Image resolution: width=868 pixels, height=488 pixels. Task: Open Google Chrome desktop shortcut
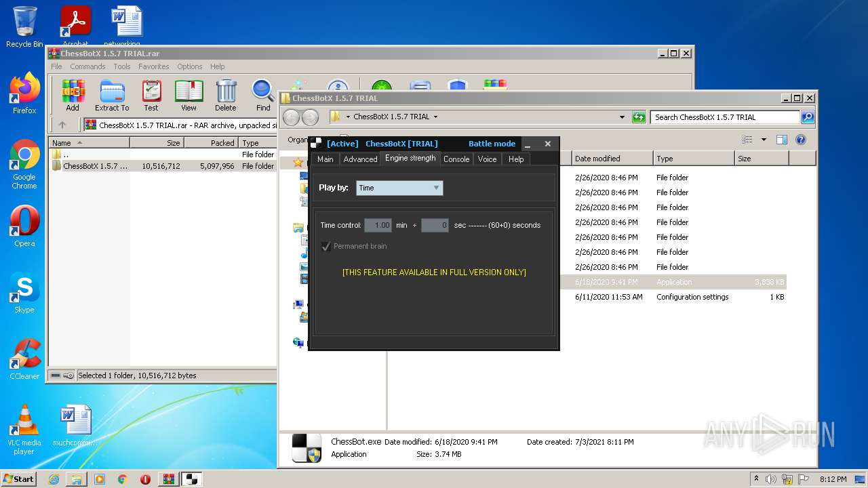24,164
